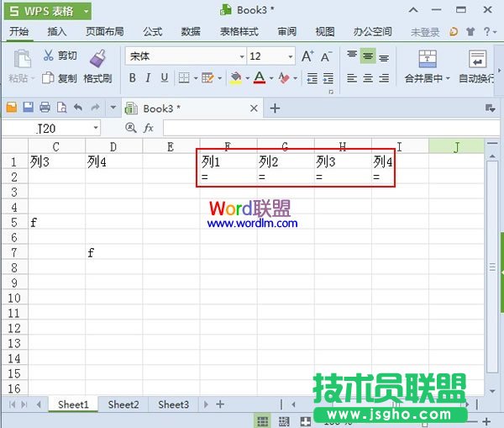Viewport: 504px width, 428px height.
Task: Center text horizontally
Action: [x=368, y=78]
